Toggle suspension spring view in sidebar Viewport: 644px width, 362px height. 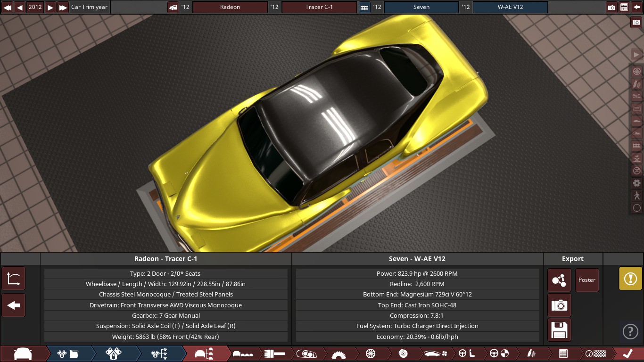(x=636, y=84)
